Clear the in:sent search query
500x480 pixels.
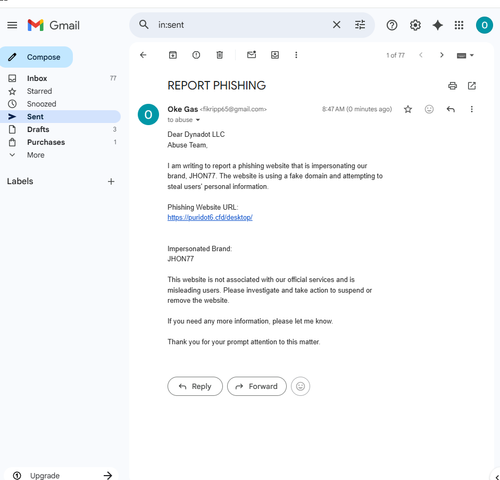(x=337, y=25)
